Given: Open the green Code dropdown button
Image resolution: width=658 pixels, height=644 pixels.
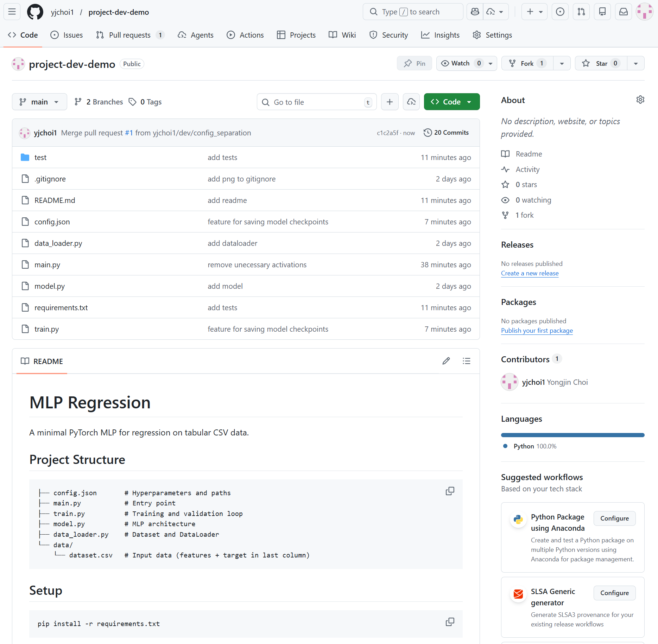Looking at the screenshot, I should coord(451,102).
